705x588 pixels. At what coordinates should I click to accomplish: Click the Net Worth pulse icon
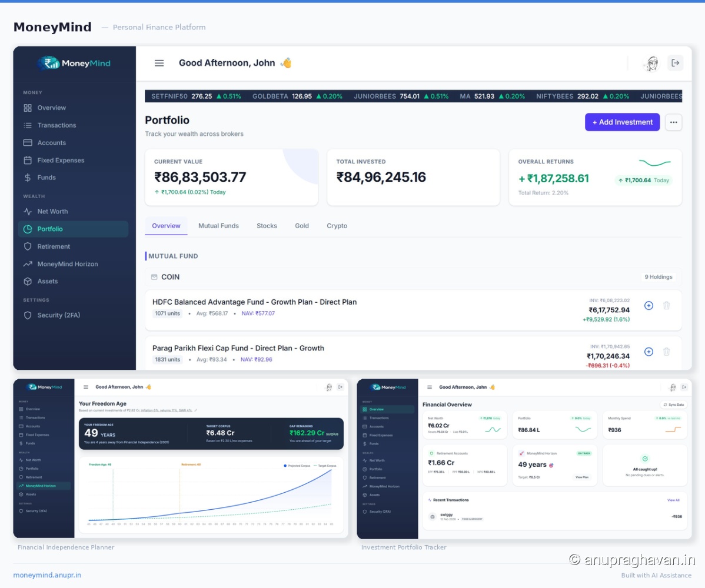click(x=28, y=212)
